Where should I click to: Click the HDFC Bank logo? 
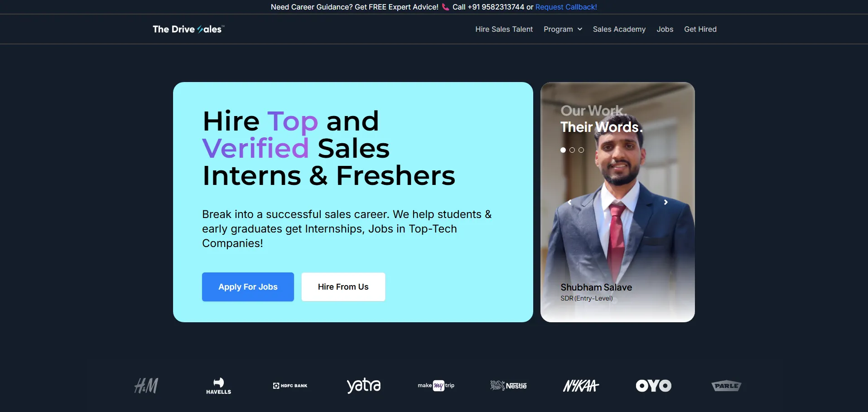290,386
